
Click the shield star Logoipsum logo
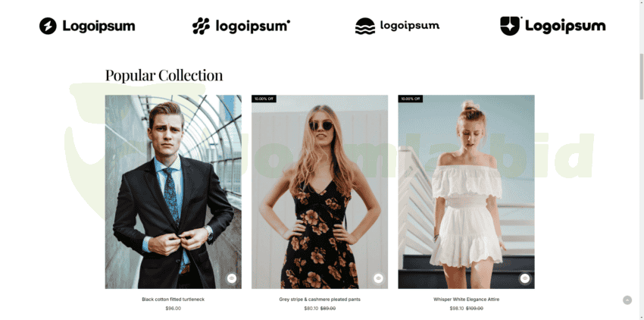coord(553,26)
